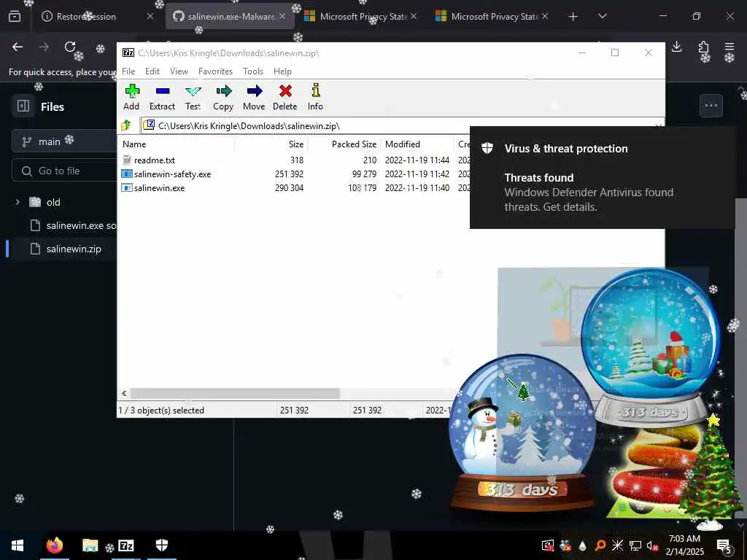Viewport: 747px width, 560px height.
Task: Open the Favorites menu
Action: click(215, 71)
